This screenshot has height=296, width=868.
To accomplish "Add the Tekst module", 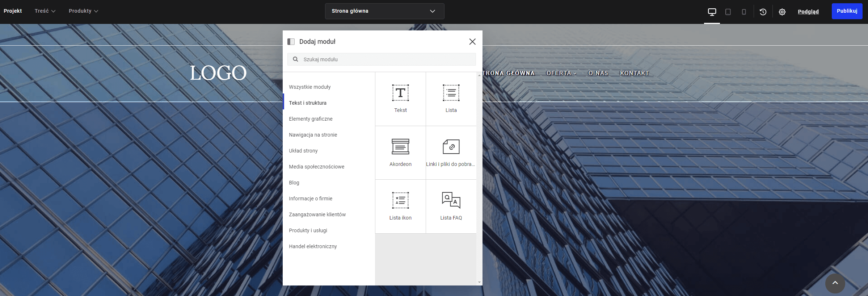I will [400, 99].
